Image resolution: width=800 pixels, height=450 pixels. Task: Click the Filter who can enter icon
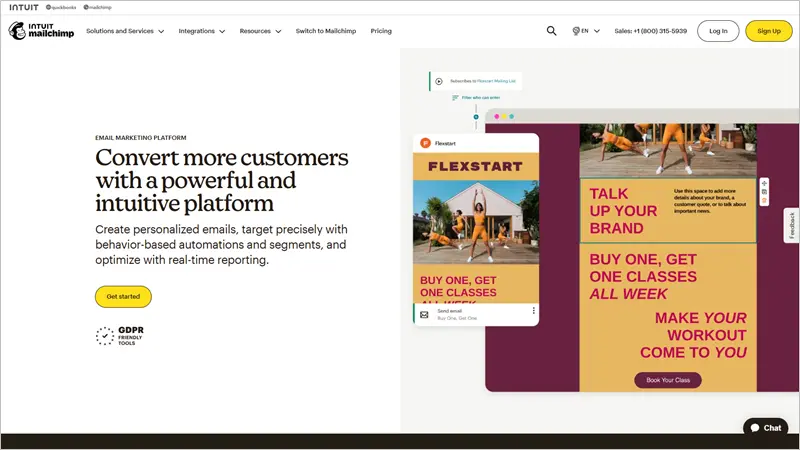[x=456, y=98]
